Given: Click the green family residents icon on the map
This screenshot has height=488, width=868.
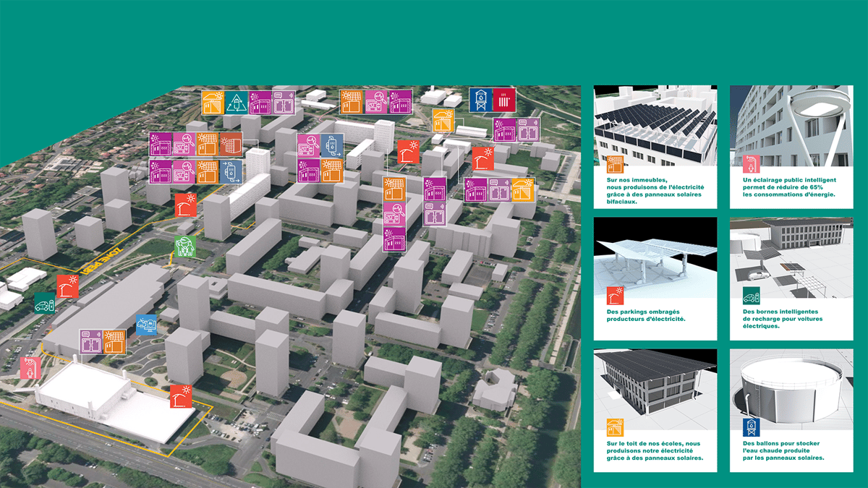Looking at the screenshot, I should tap(186, 247).
